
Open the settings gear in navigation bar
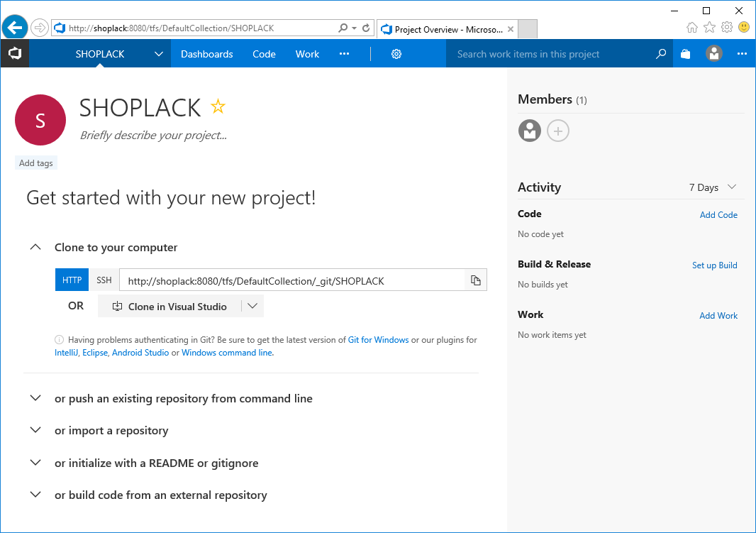396,54
